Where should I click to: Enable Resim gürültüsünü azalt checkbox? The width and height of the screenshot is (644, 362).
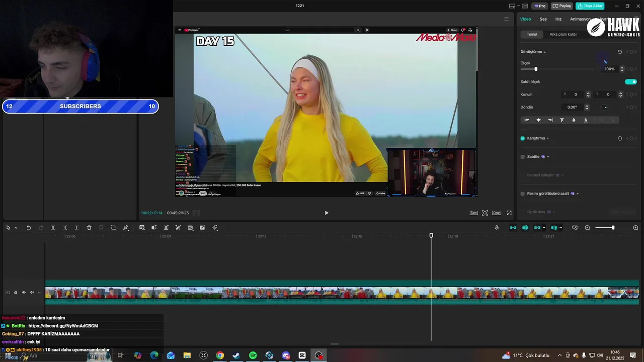tap(523, 194)
